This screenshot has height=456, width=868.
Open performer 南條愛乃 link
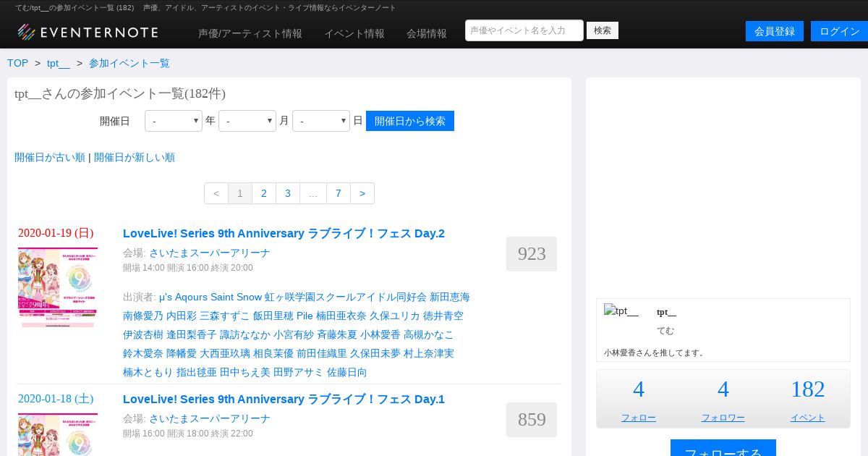pyautogui.click(x=143, y=316)
